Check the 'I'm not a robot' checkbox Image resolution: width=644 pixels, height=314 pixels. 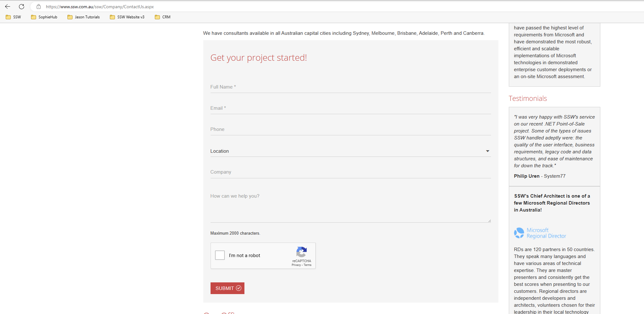219,255
